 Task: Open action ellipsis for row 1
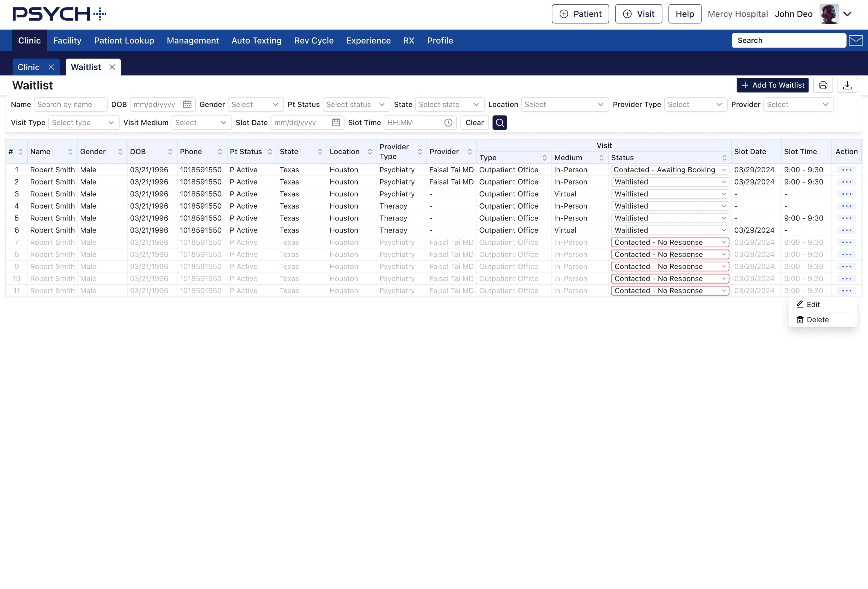[x=846, y=170]
